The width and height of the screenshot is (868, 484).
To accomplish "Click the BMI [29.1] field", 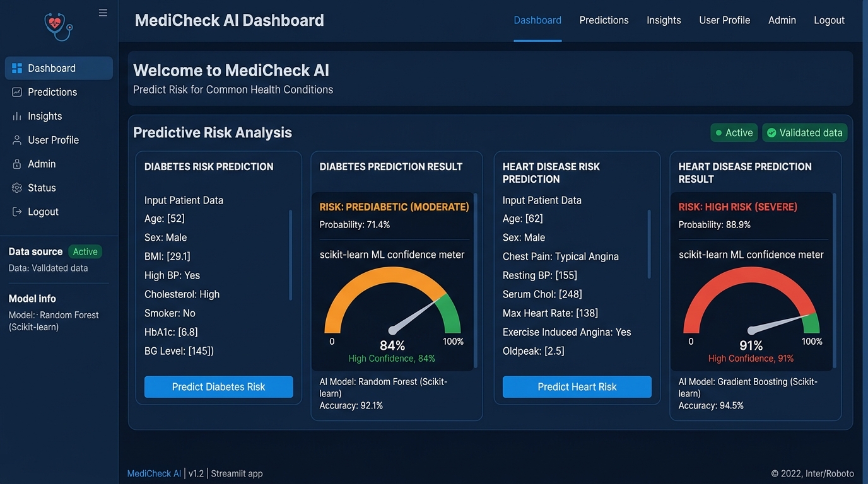I will (167, 256).
